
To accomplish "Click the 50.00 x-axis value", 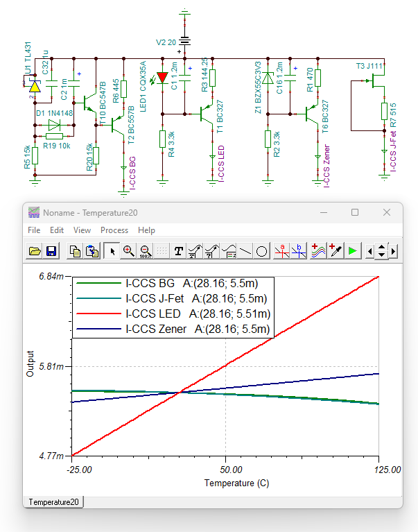I will [231, 470].
